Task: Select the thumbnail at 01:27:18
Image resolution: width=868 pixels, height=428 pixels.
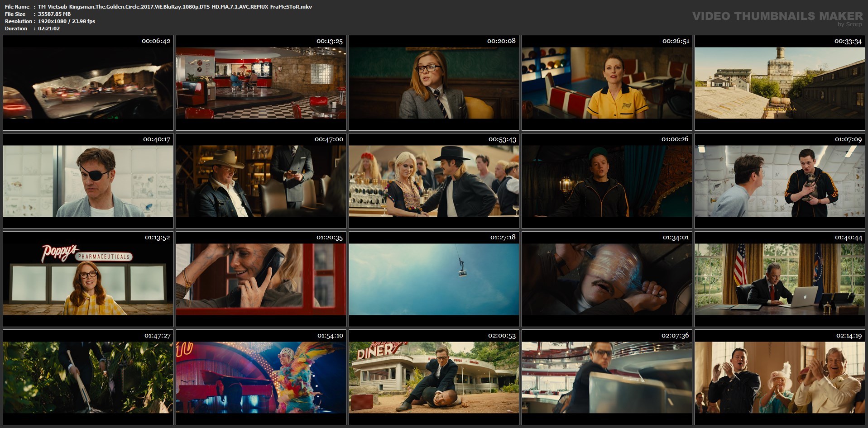Action: pos(434,279)
